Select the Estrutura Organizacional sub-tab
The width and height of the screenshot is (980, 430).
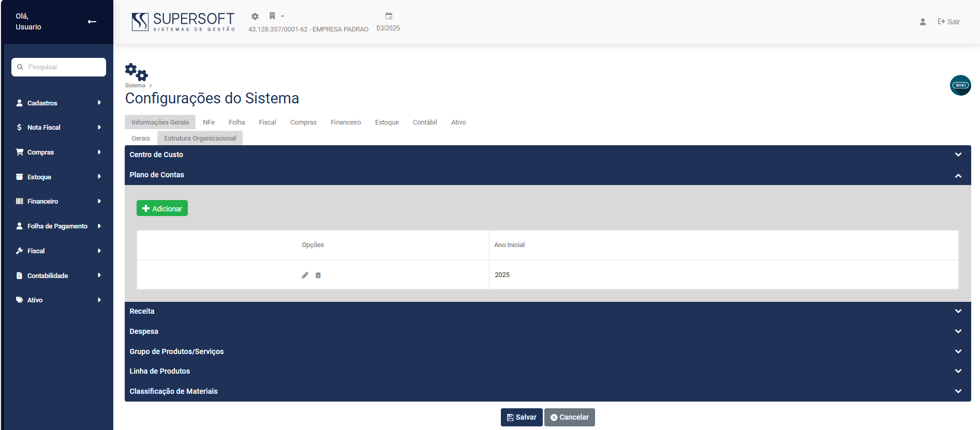[200, 138]
